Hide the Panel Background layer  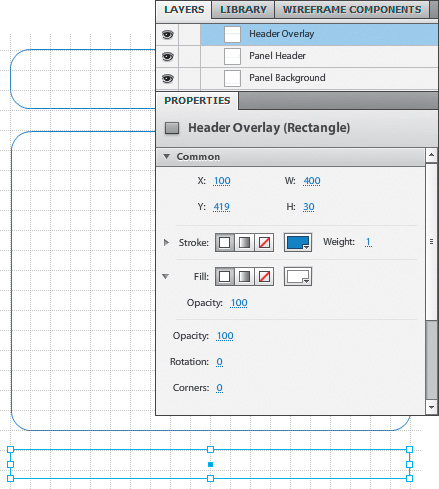168,78
